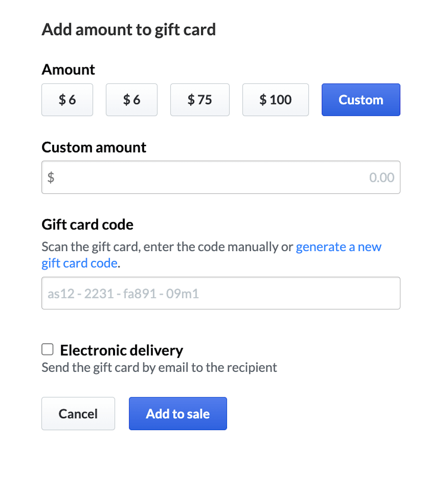Click the 0.00 placeholder in amount field
This screenshot has width=448, height=488.
click(x=381, y=177)
